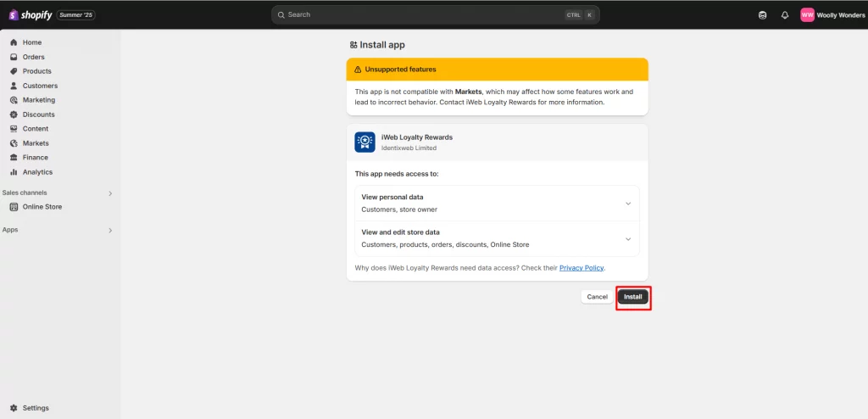Open Markets section in sidebar
The image size is (868, 419).
(x=36, y=143)
